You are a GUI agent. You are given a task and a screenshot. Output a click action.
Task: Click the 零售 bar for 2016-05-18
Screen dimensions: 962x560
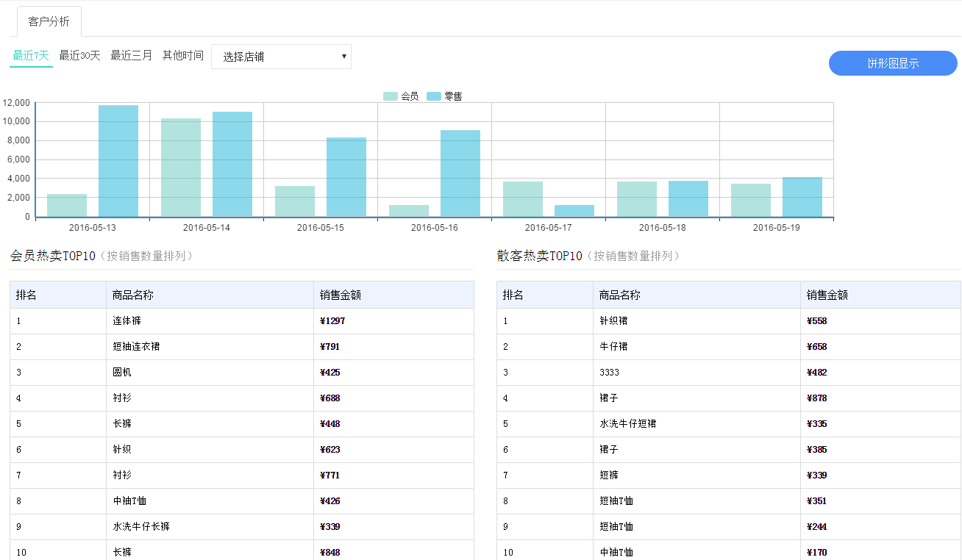click(x=688, y=198)
